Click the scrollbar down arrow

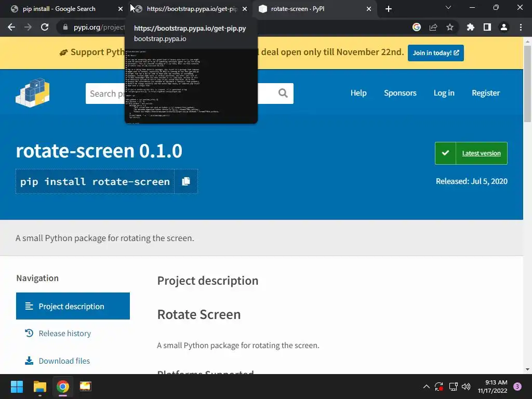527,369
